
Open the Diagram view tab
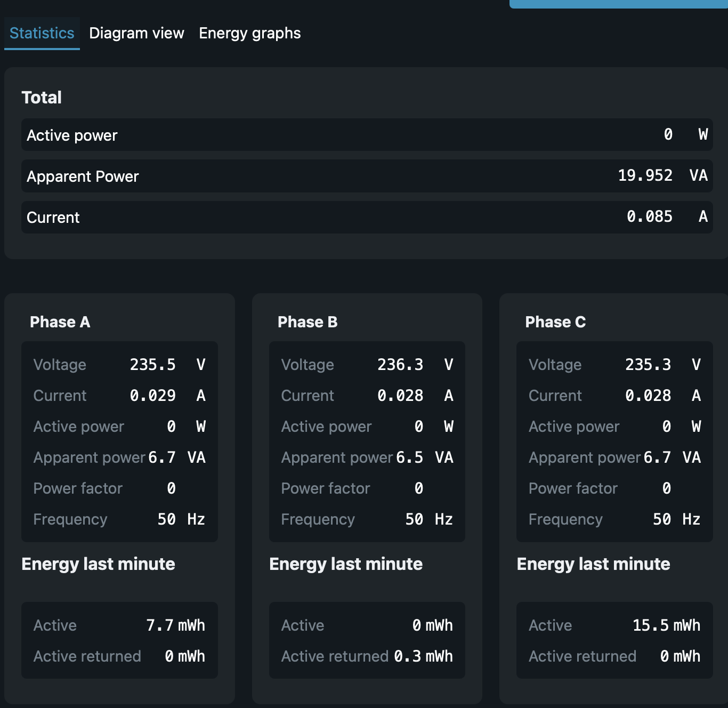[x=136, y=33]
